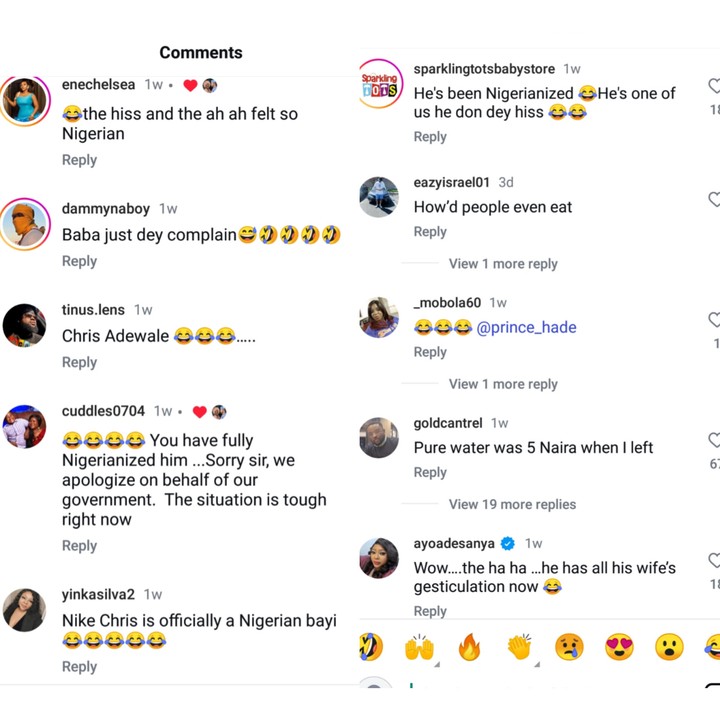
Task: Tap the rolling-on-floor laughing emoji reaction
Action: 369,647
